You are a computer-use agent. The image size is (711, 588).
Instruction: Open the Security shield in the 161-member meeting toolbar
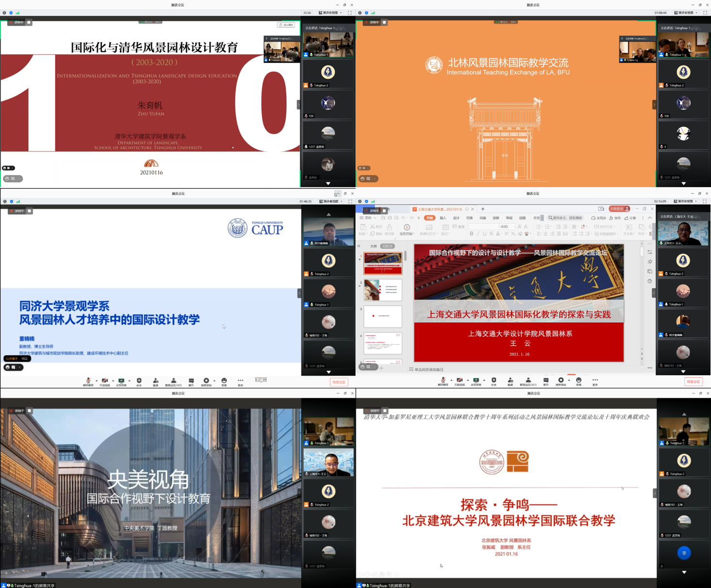(x=494, y=381)
